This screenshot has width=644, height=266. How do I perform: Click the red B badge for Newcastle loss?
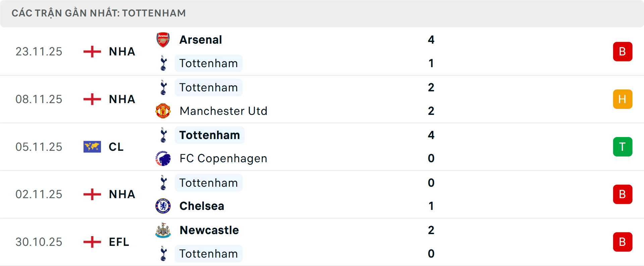tap(623, 242)
